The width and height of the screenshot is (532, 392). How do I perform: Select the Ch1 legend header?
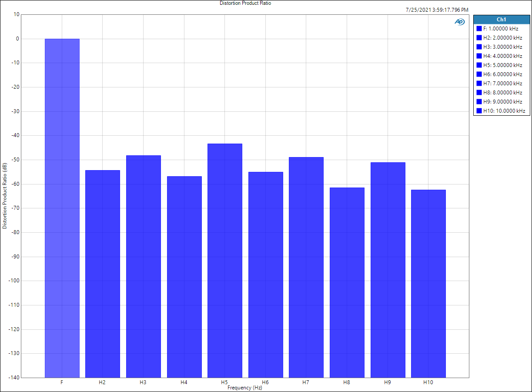[501, 20]
